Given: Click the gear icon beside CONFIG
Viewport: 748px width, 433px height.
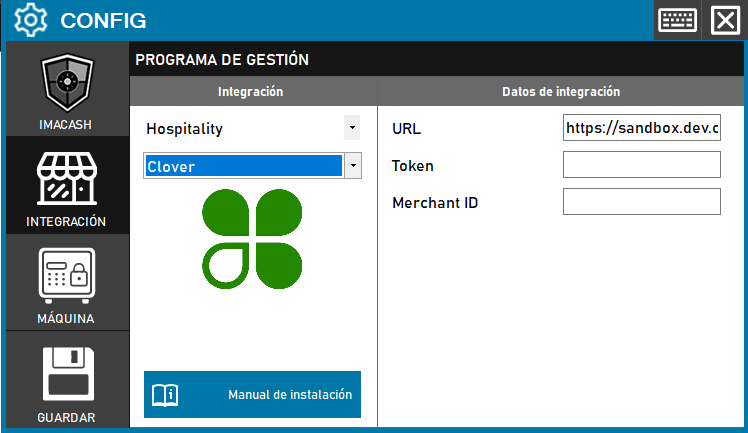Looking at the screenshot, I should click(x=31, y=20).
